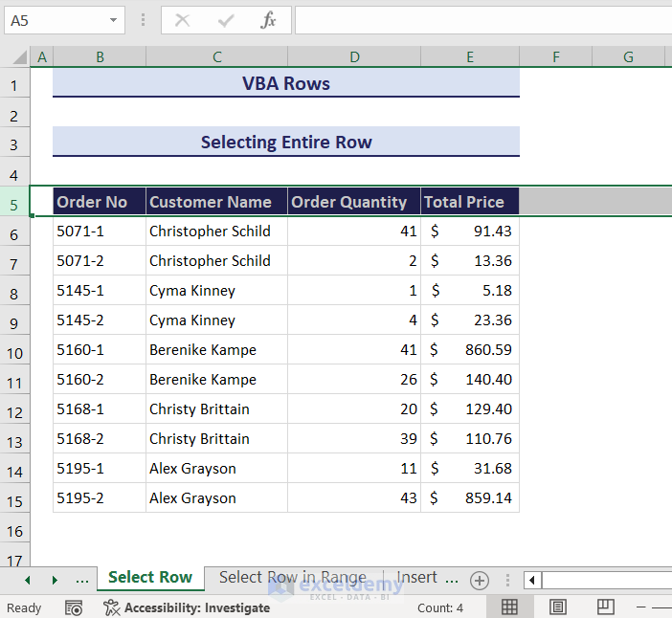Screen dimensions: 672x618
Task: Open the Name Box dropdown arrow
Action: pos(114,20)
